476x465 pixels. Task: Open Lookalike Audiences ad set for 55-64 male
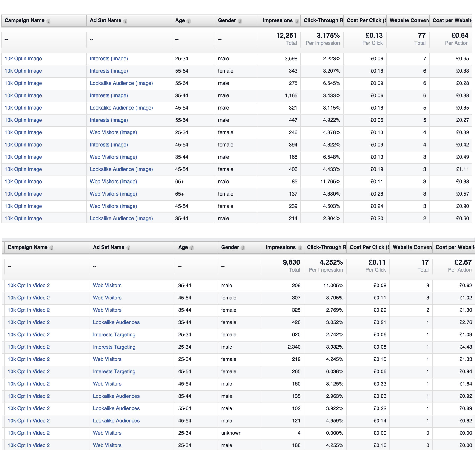pos(116,408)
